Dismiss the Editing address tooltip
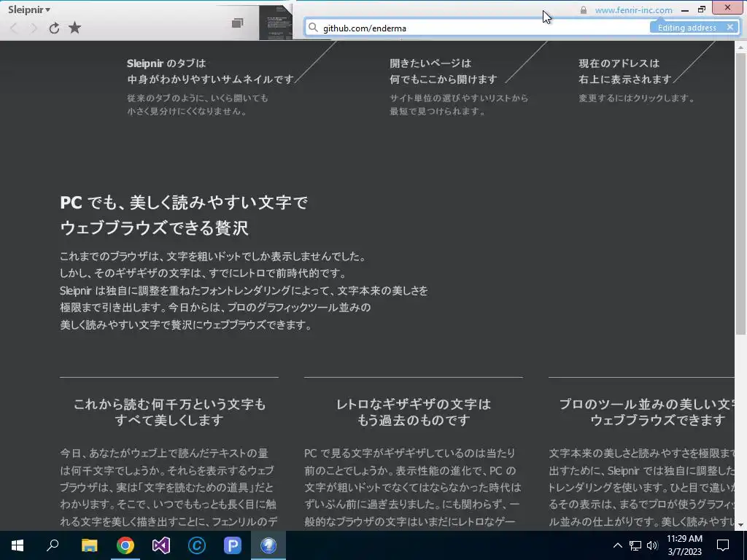This screenshot has width=747, height=560. tap(729, 27)
